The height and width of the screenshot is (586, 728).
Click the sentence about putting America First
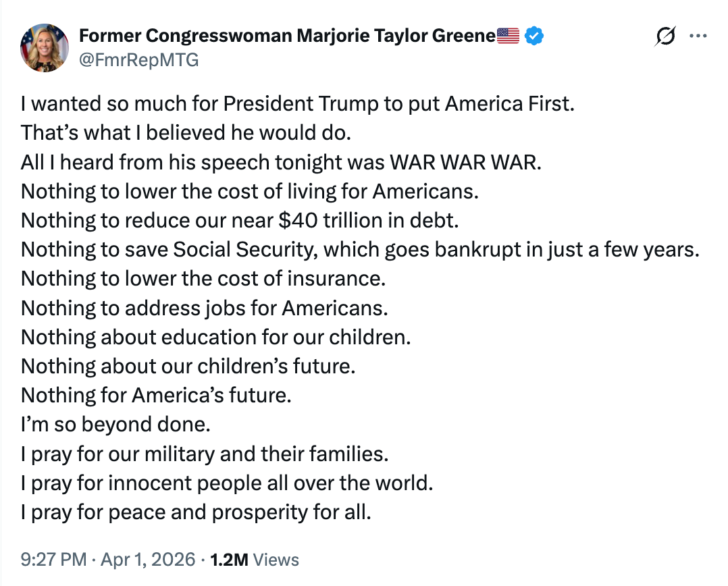tap(297, 104)
